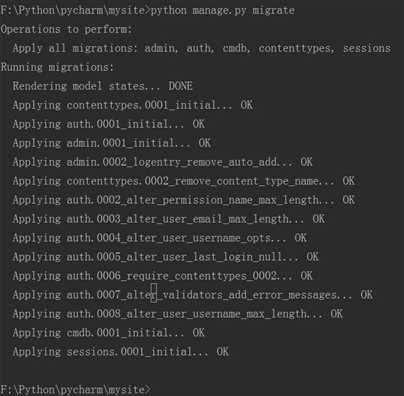
Task: Click the cmdb.0001_initial migration line
Action: tap(109, 333)
